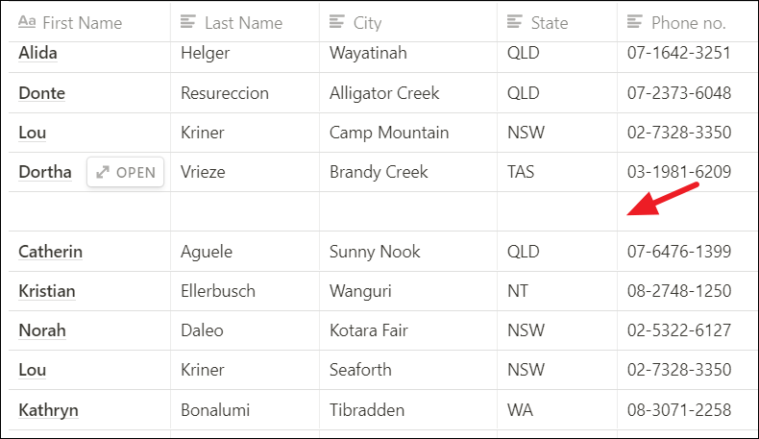
Task: Open the Phone no. column header options
Action: (x=688, y=22)
